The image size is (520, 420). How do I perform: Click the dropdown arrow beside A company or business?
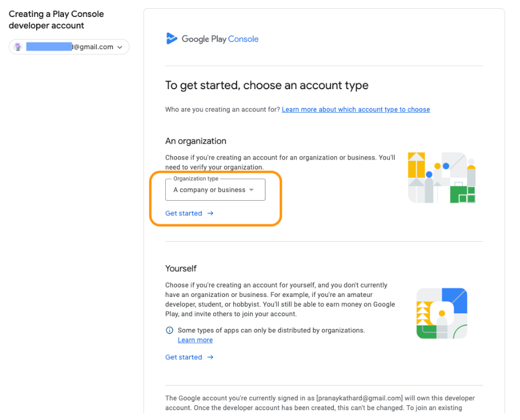pyautogui.click(x=251, y=190)
